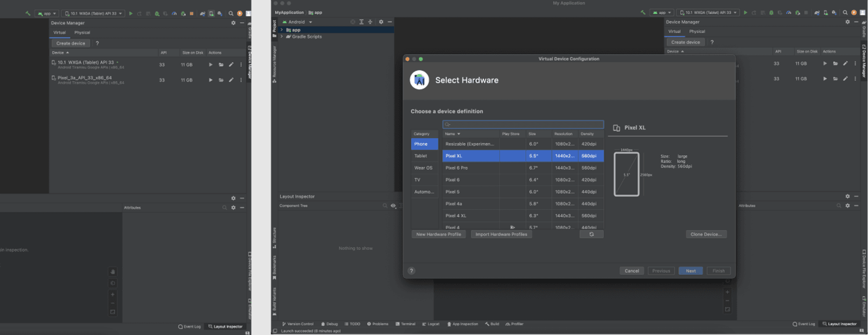Open app run configuration dropdown in right window
Viewport: 868px width, 335px height.
[x=662, y=12]
